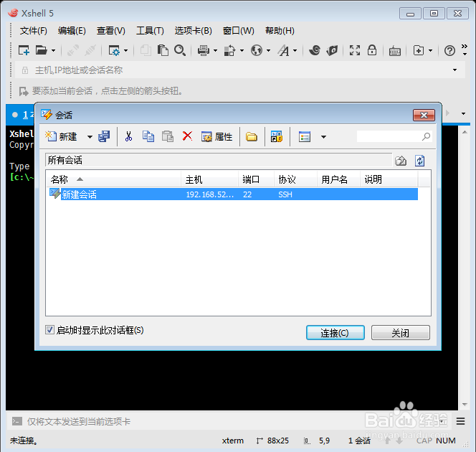Select the 新建会话 session row
This screenshot has height=452, width=476.
pos(233,194)
